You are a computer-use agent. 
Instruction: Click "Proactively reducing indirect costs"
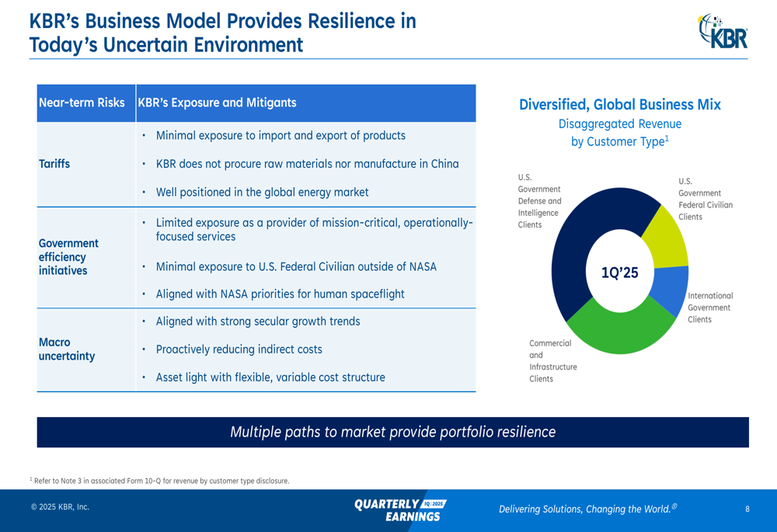(x=239, y=349)
